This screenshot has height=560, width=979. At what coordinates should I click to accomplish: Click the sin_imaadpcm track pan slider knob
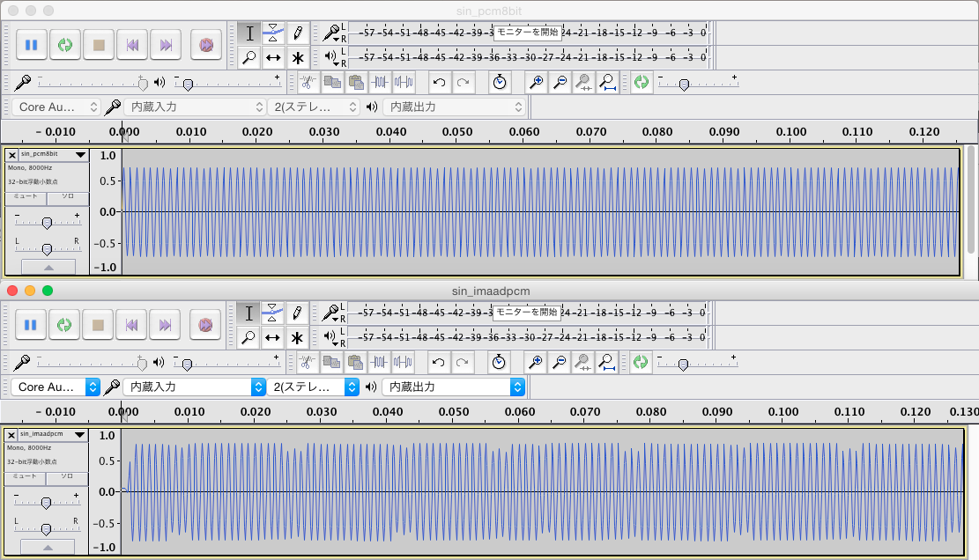click(x=46, y=529)
